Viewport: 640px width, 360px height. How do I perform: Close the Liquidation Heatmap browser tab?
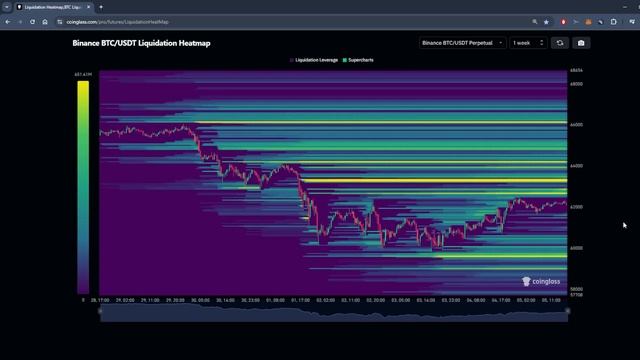(88, 7)
